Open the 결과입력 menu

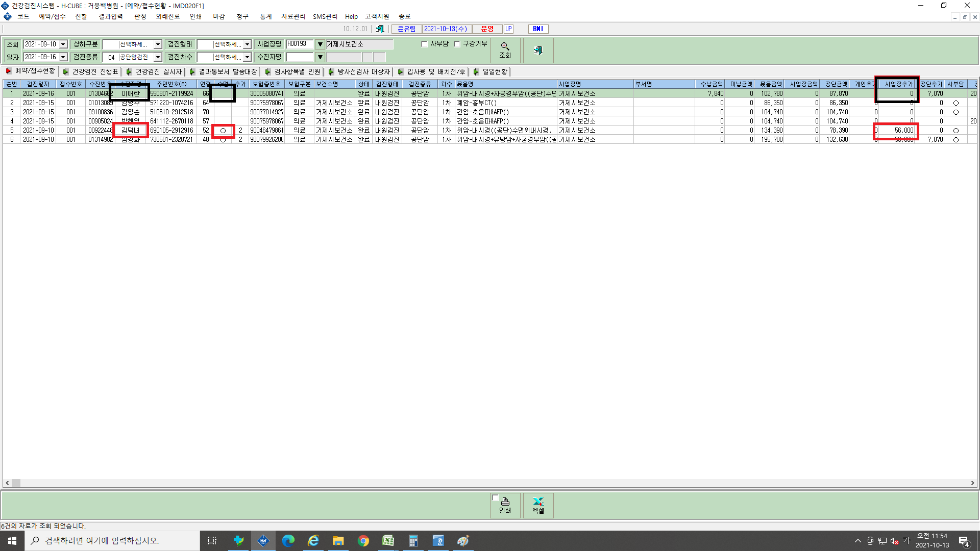click(x=110, y=16)
